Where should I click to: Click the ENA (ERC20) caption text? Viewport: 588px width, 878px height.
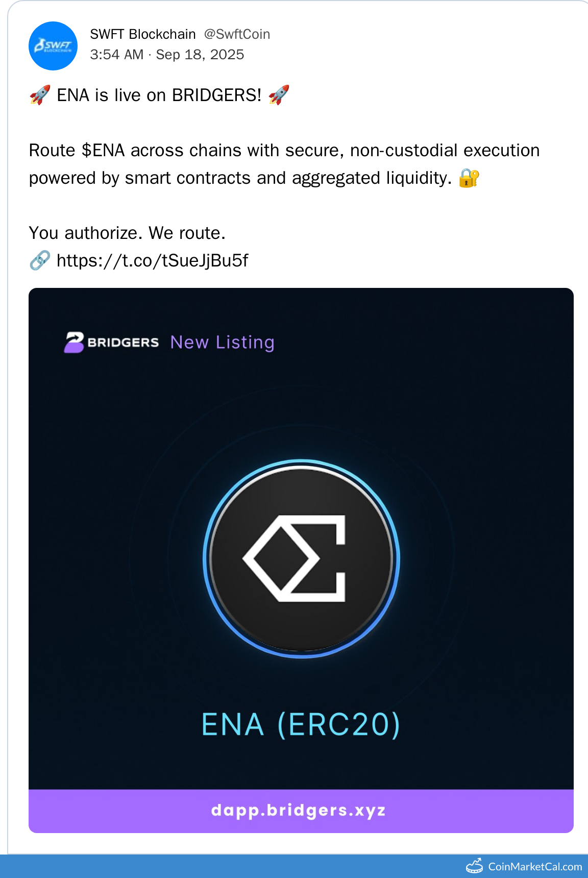(301, 724)
